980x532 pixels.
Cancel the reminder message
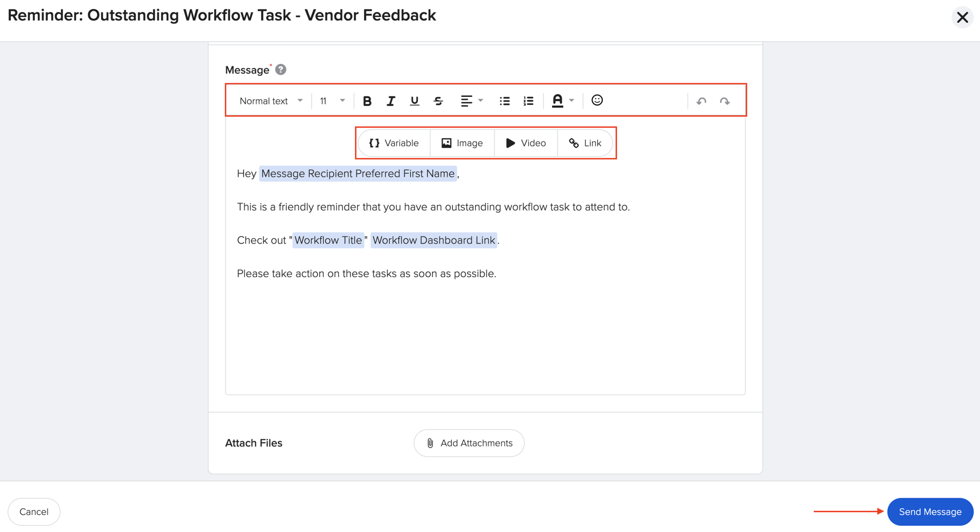click(34, 511)
